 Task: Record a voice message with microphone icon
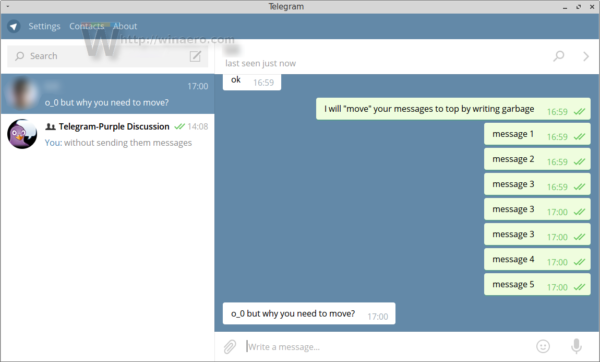pos(576,346)
